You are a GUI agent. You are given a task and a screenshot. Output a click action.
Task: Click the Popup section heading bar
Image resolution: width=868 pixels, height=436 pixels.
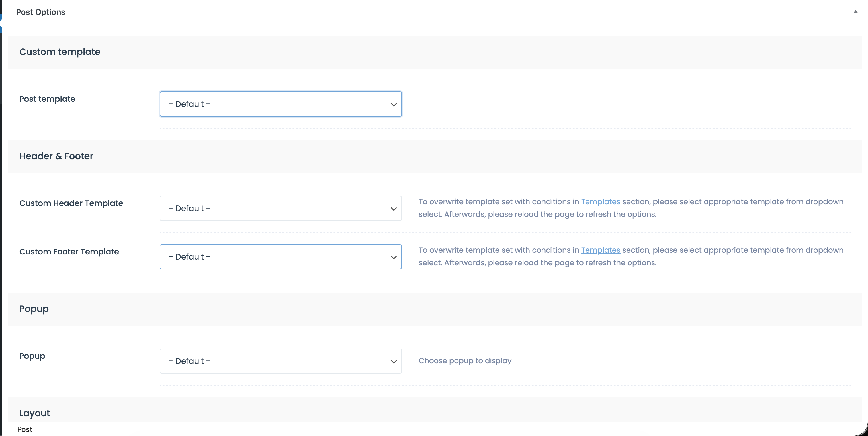[x=34, y=309]
